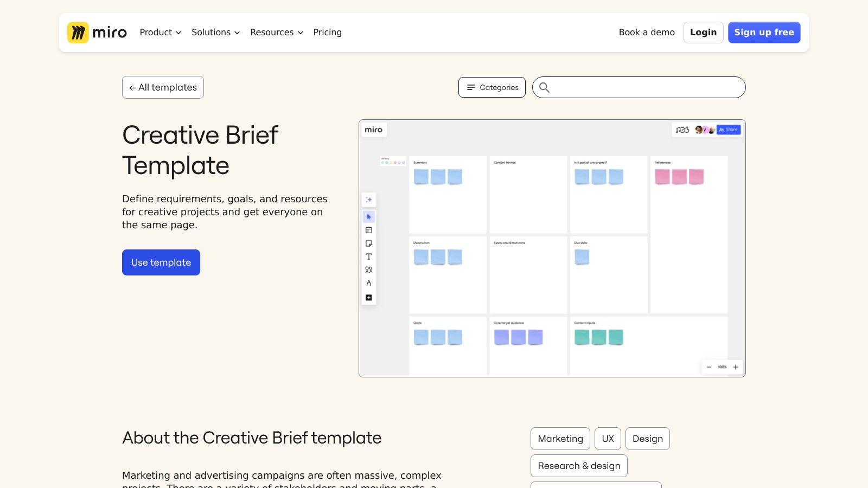Select the Marketing tag
The width and height of the screenshot is (868, 488).
tap(560, 439)
